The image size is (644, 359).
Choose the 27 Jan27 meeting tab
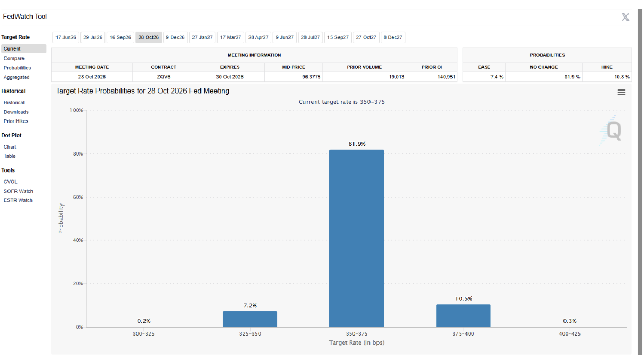pos(202,37)
